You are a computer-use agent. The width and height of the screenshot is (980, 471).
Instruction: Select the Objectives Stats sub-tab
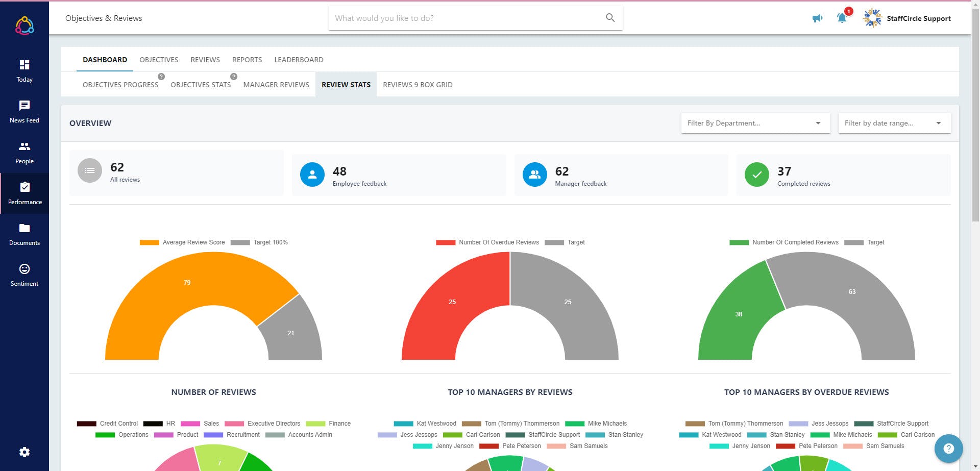201,85
